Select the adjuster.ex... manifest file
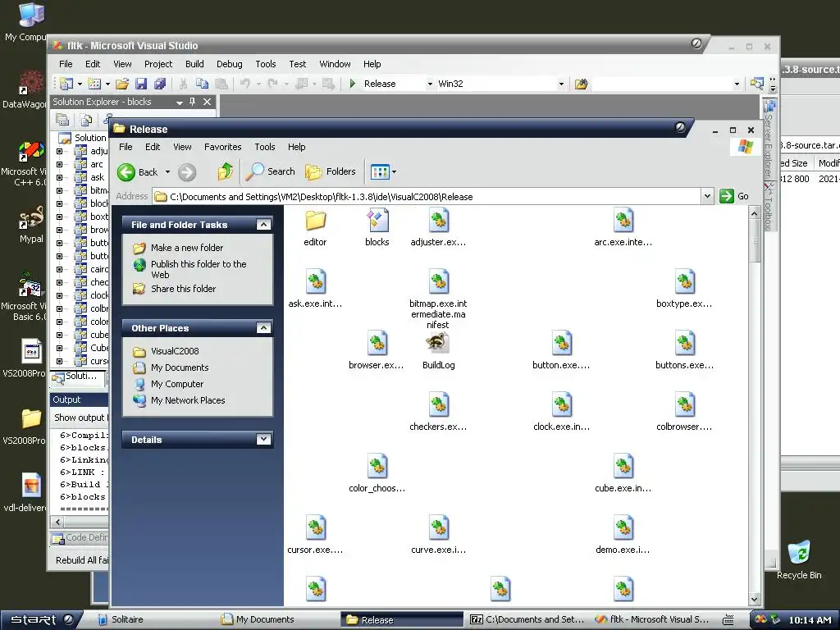The height and width of the screenshot is (630, 840). click(438, 228)
